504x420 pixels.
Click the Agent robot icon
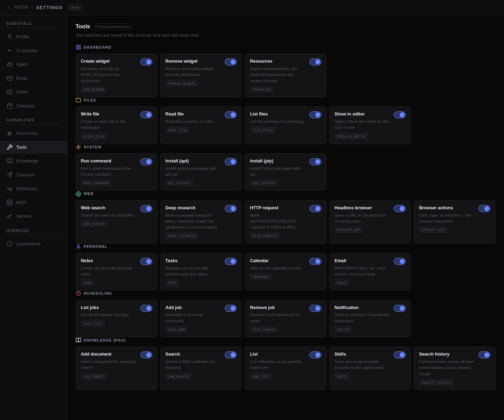9,64
